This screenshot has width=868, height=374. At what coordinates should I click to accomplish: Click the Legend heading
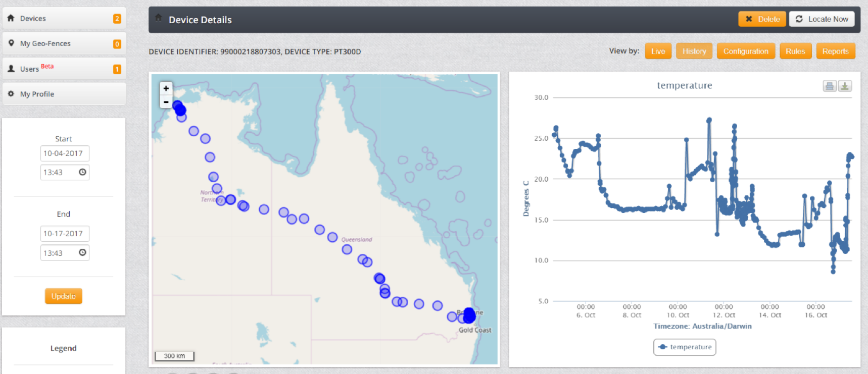click(x=64, y=348)
